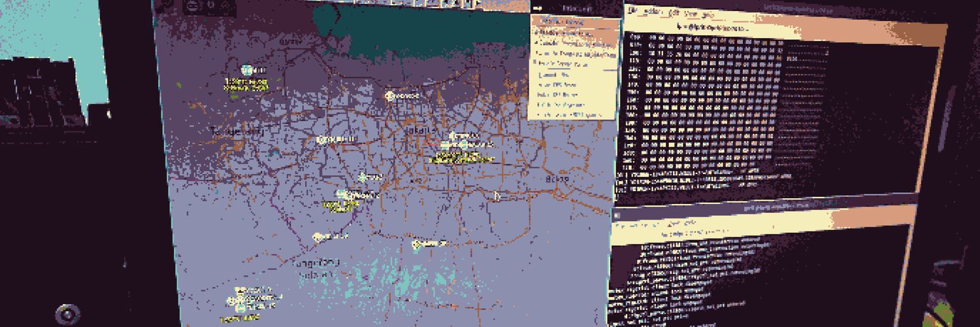Select the map marker north of Tangerang label
This screenshot has width=980, height=327.
247,70
